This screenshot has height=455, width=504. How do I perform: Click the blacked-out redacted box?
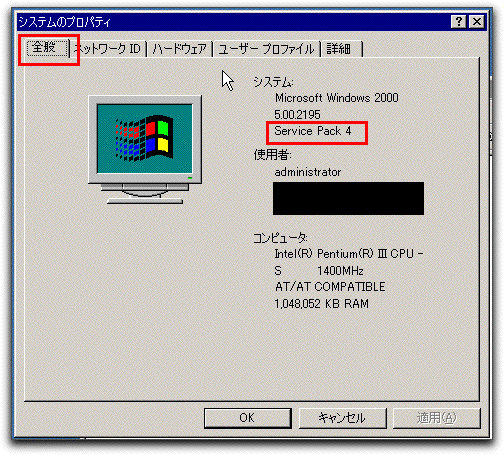coord(348,198)
